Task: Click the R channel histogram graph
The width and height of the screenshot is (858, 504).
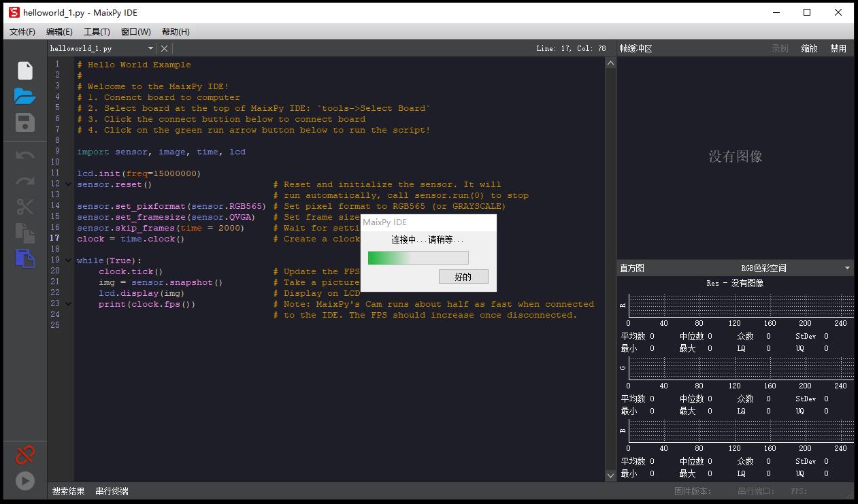Action: tap(741, 305)
